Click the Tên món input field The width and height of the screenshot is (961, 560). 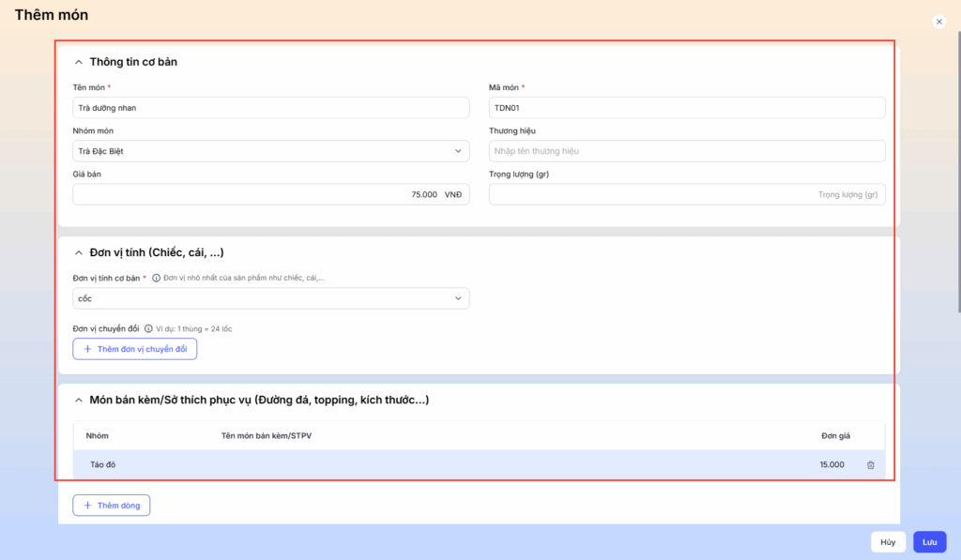pos(270,108)
